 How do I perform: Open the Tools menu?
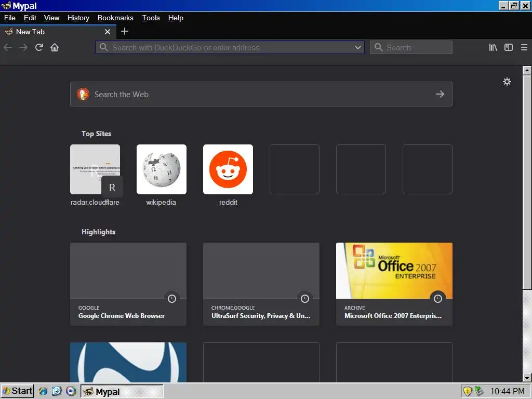[x=151, y=18]
